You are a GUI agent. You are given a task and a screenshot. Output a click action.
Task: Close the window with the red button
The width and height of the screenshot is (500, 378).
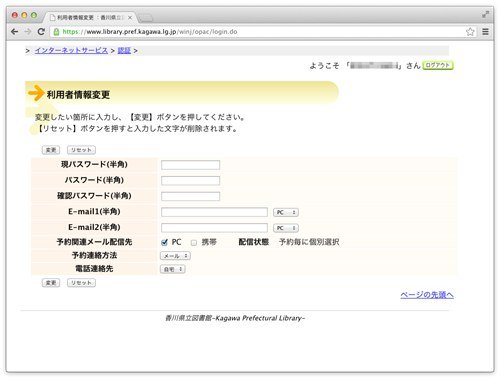tap(15, 15)
